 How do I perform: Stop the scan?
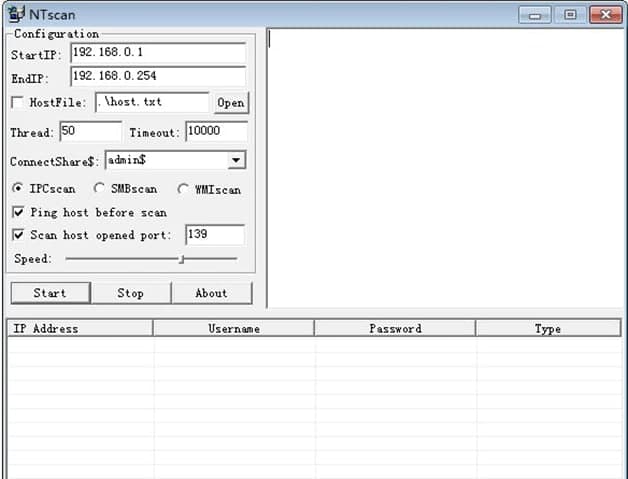131,293
